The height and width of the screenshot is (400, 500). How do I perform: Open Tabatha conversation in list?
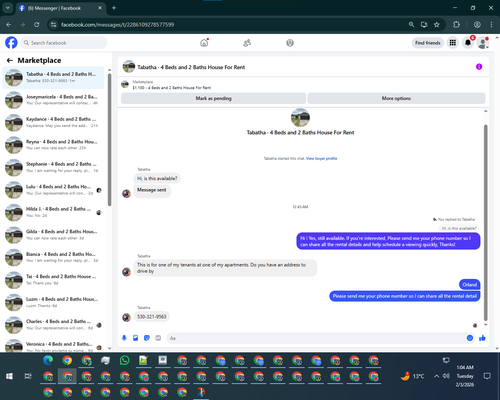54,77
